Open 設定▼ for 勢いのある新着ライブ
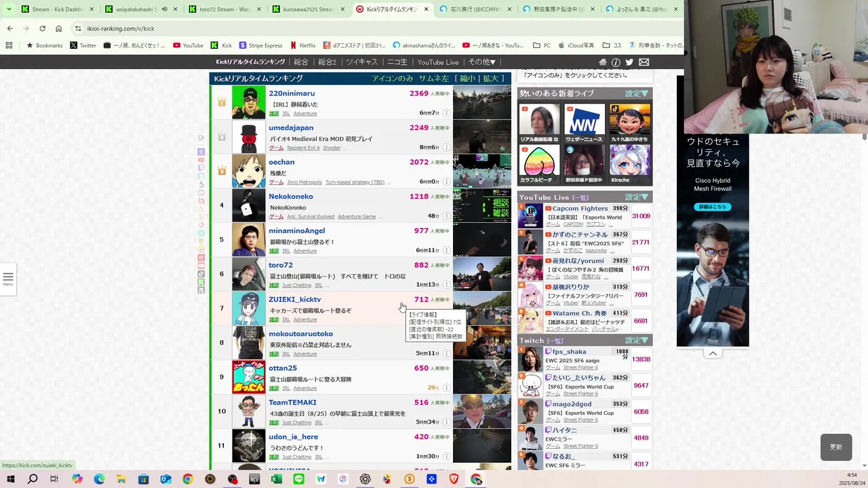This screenshot has height=488, width=868. [637, 94]
